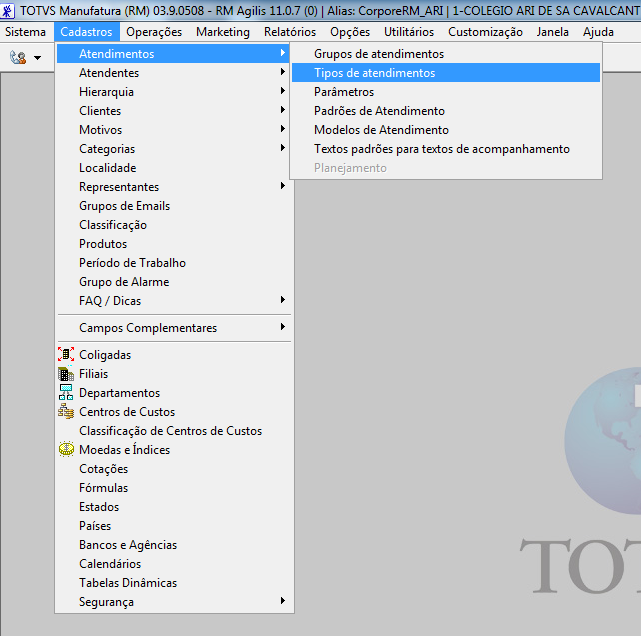Image resolution: width=641 pixels, height=636 pixels.
Task: Expand the Representantes submenu
Action: click(175, 186)
